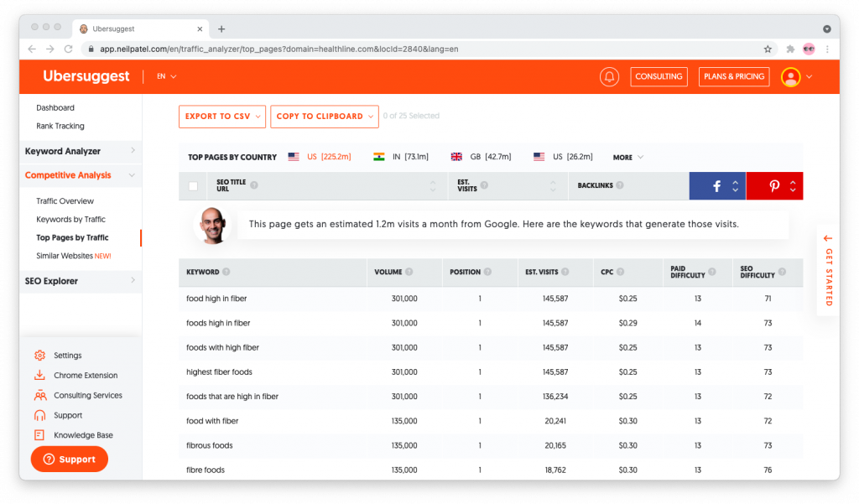Open the user profile avatar
The height and width of the screenshot is (504, 859).
pyautogui.click(x=790, y=76)
